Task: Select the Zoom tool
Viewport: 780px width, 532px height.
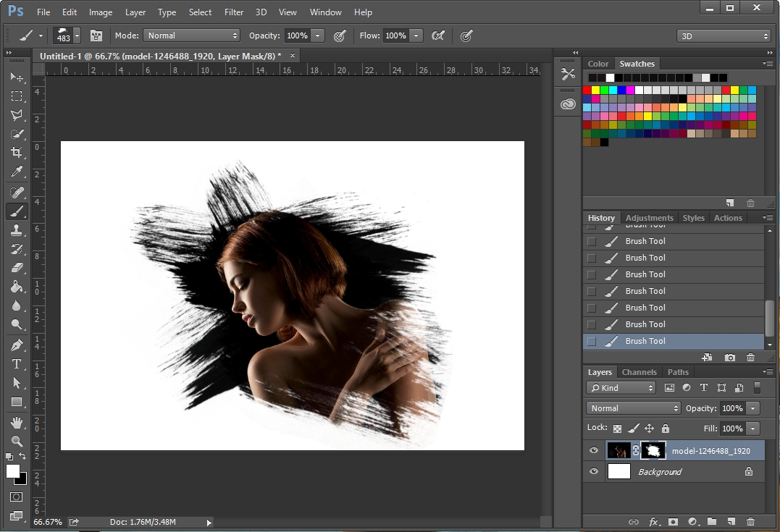Action: (x=17, y=441)
